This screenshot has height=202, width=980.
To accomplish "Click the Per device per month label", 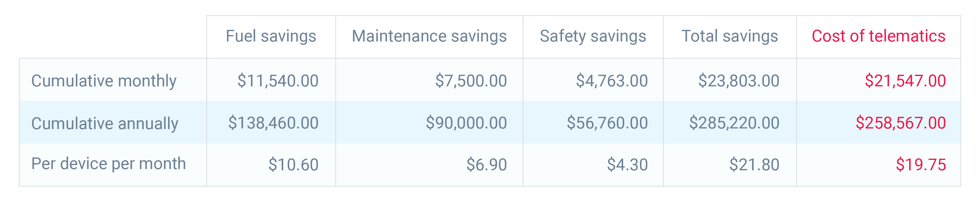I will point(108,164).
